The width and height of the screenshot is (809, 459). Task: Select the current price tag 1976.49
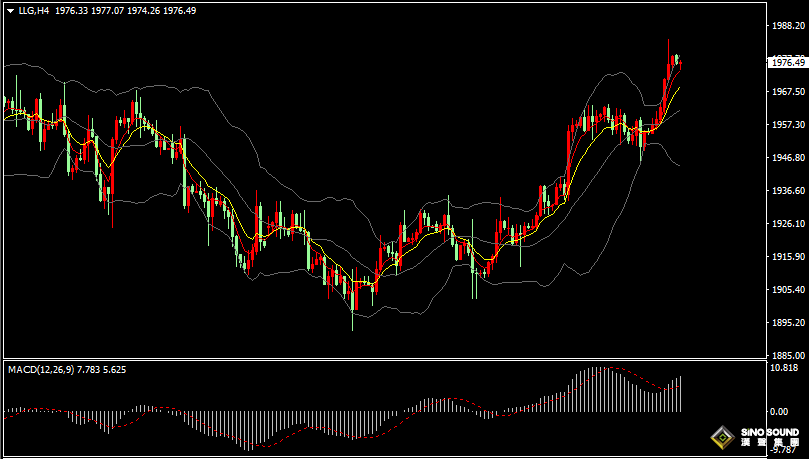(787, 62)
